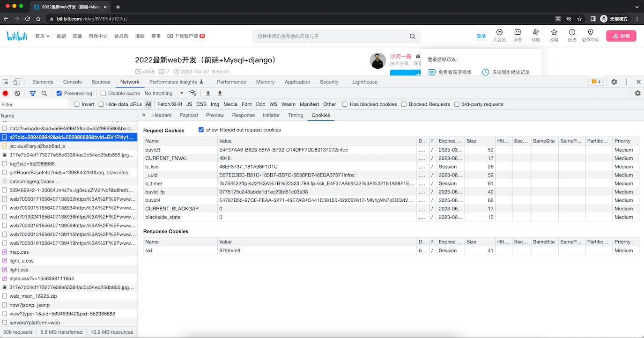Filter requests by Img type
Image resolution: width=644 pixels, height=338 pixels.
(x=215, y=104)
